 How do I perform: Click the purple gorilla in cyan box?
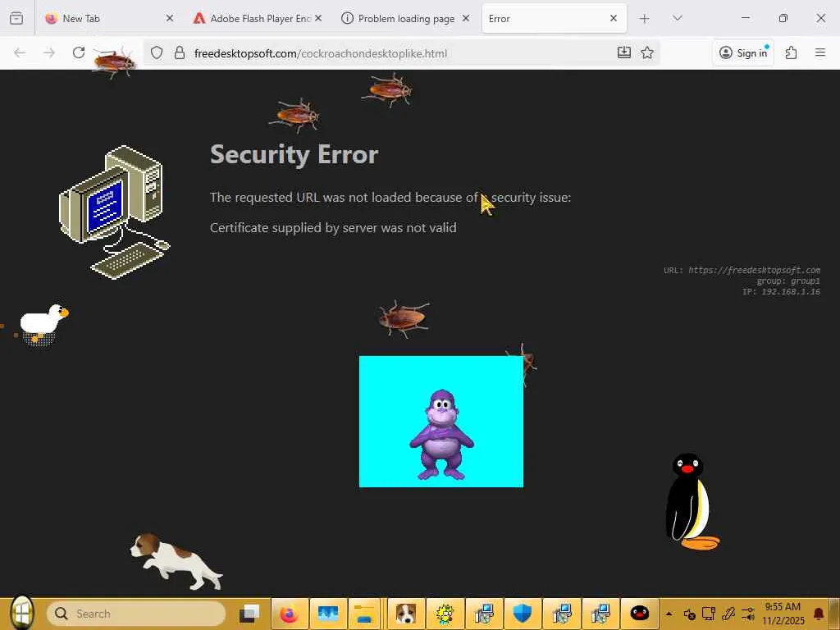click(441, 435)
